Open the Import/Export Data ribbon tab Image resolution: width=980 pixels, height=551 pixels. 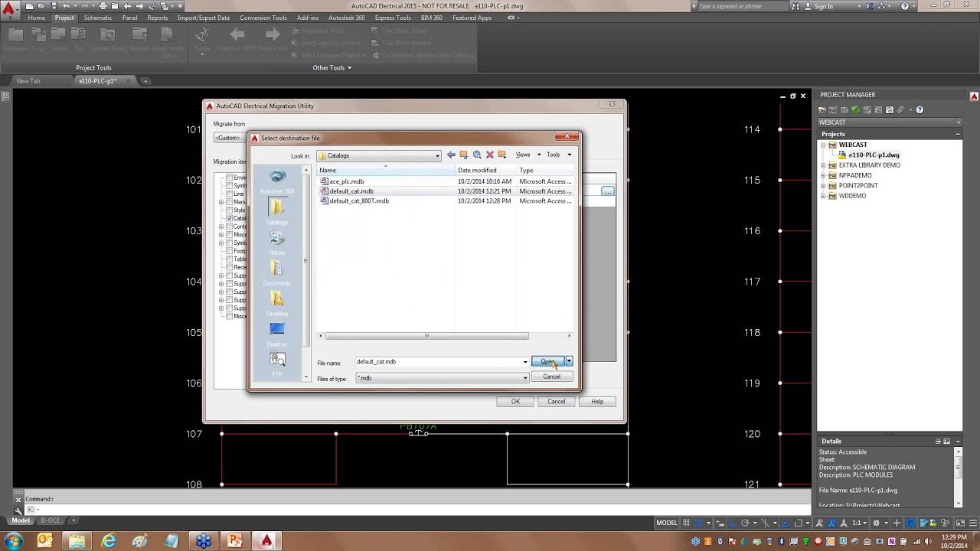(204, 18)
